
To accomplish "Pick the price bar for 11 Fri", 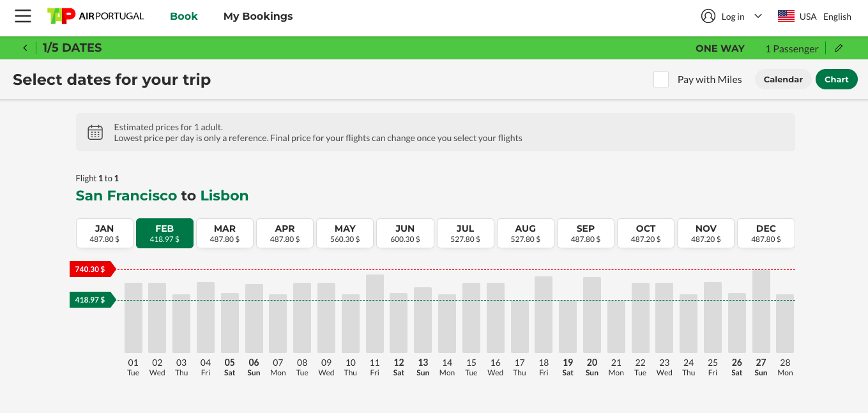I will click(375, 313).
